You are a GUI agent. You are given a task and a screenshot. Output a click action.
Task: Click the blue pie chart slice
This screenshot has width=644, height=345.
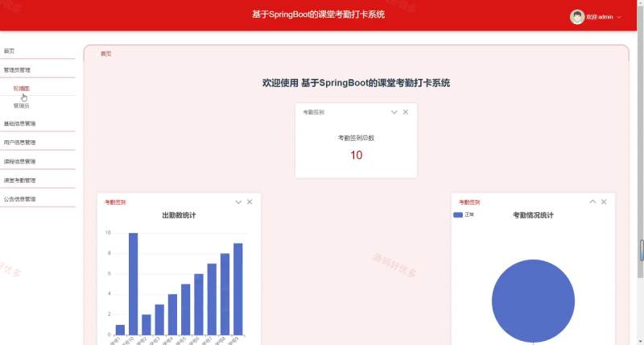[533, 301]
